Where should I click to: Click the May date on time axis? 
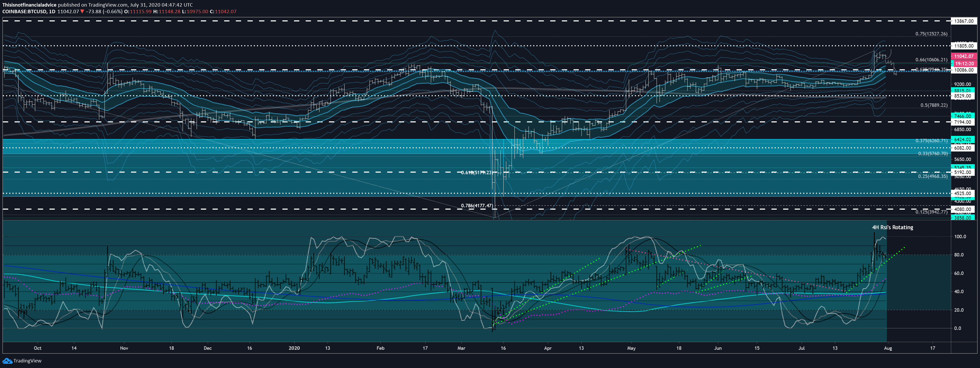tap(631, 348)
